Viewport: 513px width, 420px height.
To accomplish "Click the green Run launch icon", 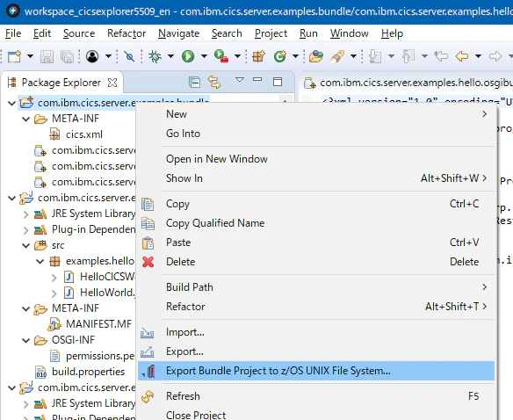I will 188,56.
